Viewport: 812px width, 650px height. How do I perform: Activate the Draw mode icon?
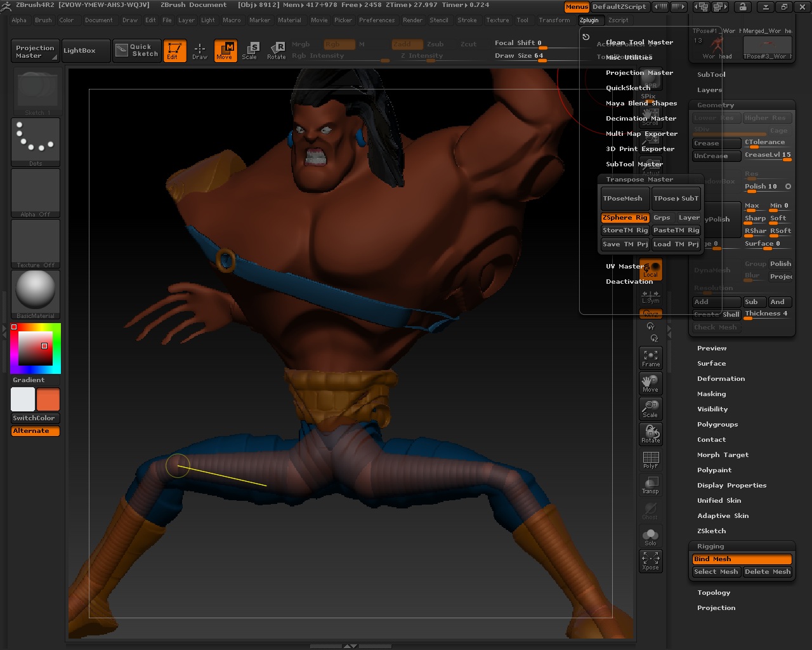[200, 50]
